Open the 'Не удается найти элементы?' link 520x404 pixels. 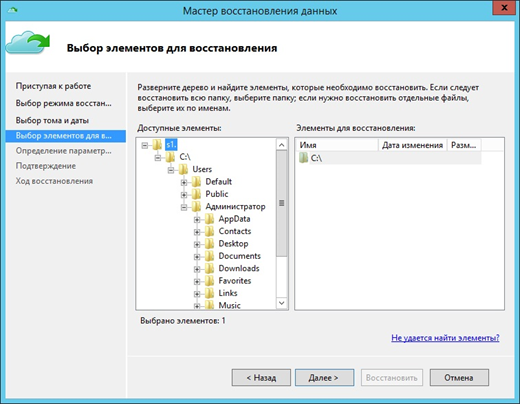(445, 338)
